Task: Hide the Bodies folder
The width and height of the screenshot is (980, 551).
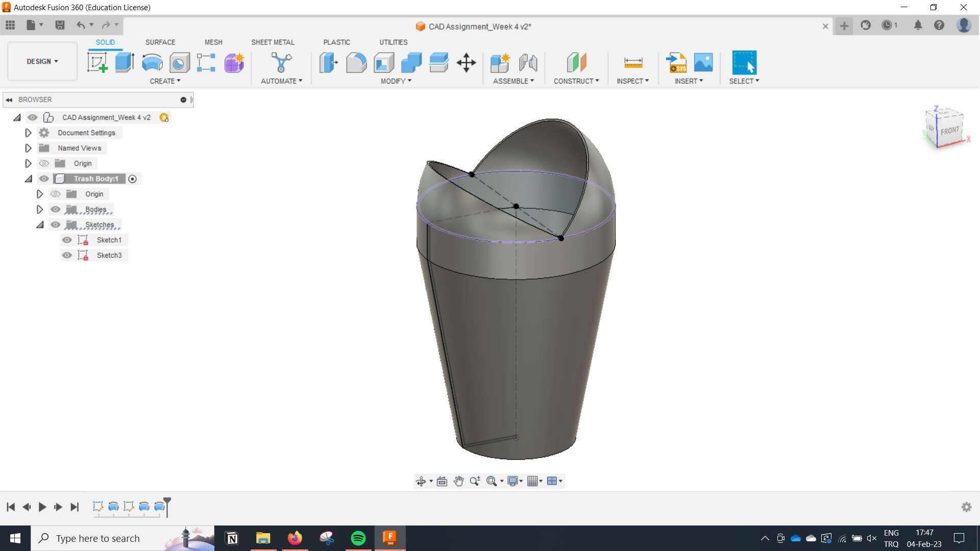Action: (56, 209)
